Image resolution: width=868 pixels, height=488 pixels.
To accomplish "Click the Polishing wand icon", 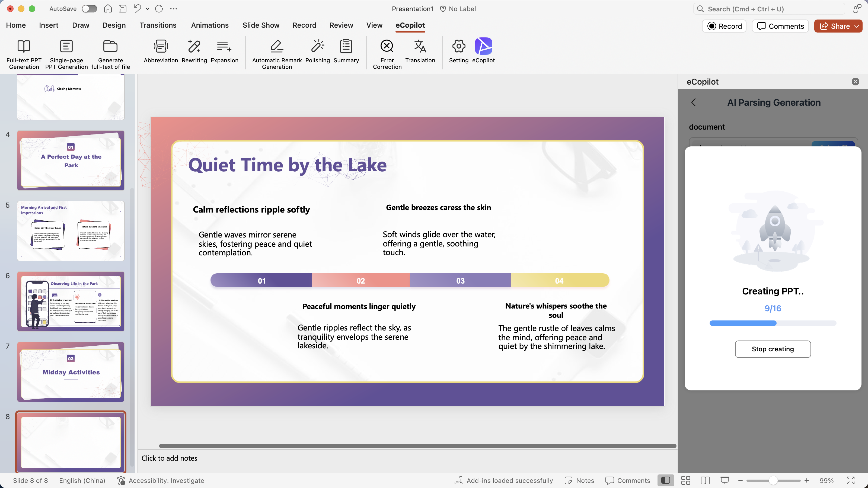I will [x=317, y=46].
